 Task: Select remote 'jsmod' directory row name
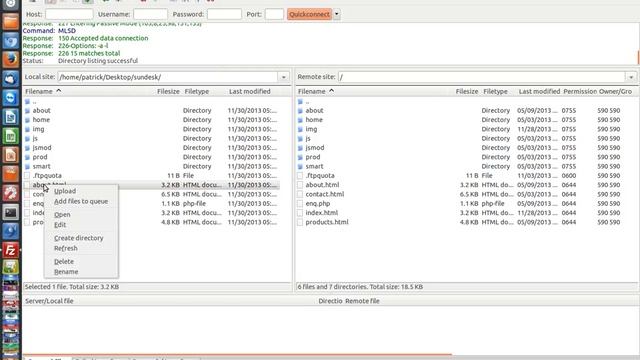coord(315,148)
